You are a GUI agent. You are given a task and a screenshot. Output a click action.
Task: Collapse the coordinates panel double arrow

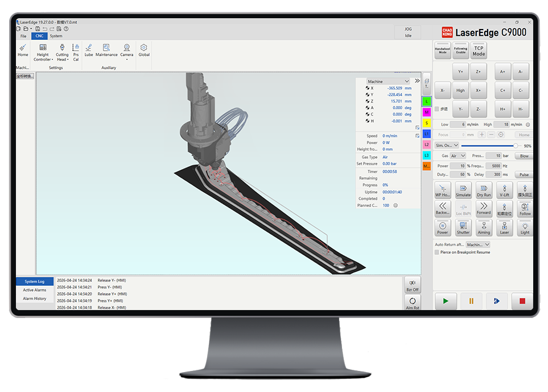[x=417, y=81]
